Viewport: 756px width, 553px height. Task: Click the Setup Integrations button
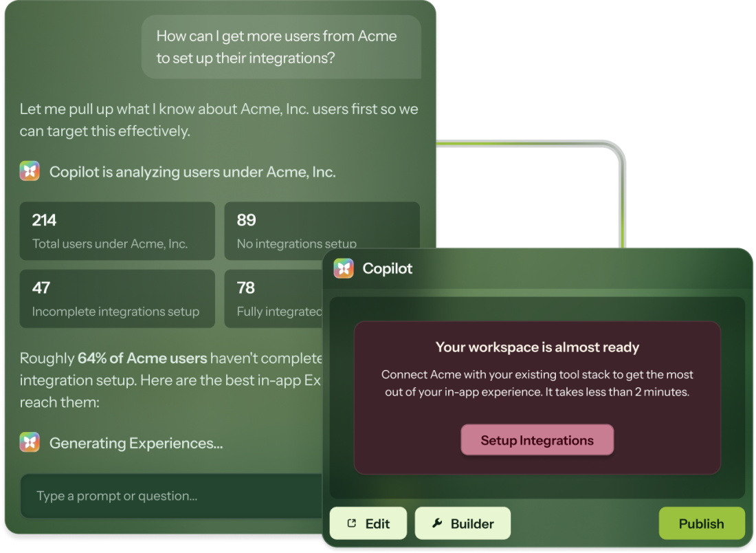coord(537,440)
